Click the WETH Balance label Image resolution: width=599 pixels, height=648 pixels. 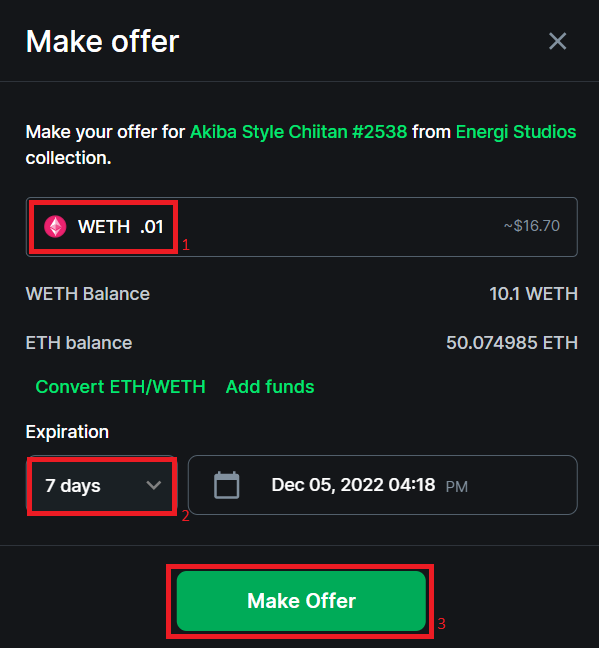pyautogui.click(x=88, y=294)
